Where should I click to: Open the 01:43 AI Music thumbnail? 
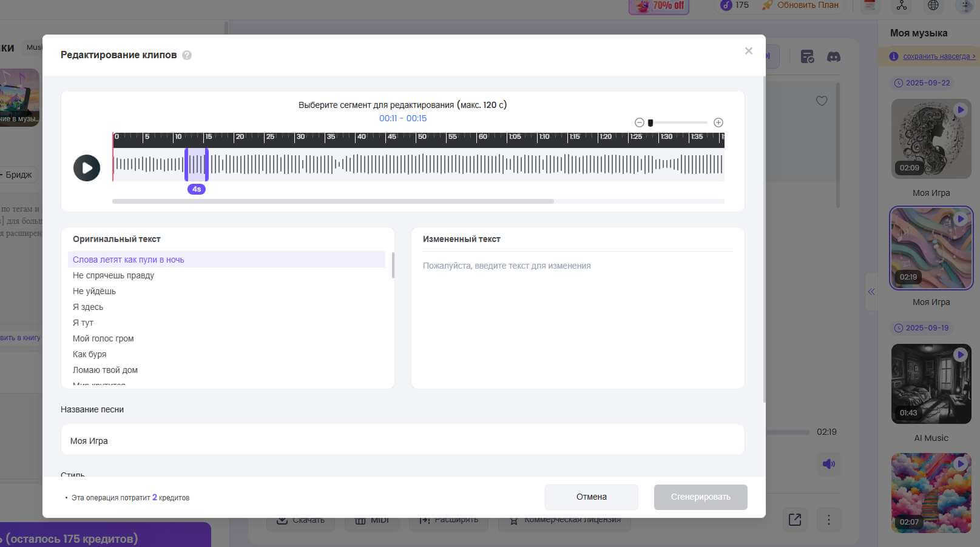931,384
